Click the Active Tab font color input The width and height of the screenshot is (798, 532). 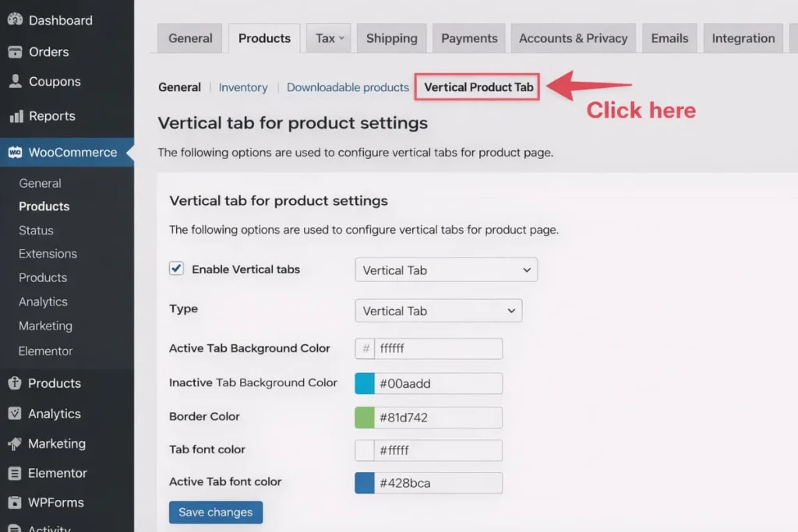coord(438,483)
